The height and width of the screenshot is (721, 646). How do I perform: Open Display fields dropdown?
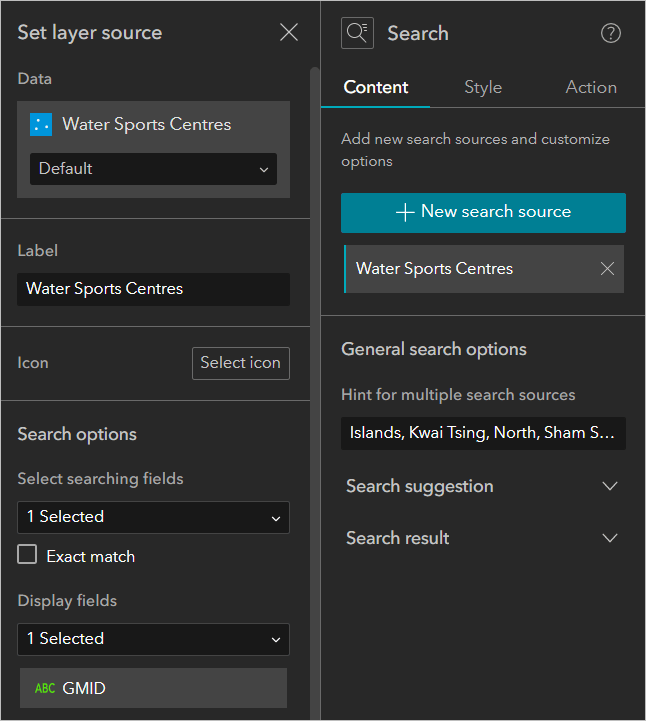coord(153,639)
